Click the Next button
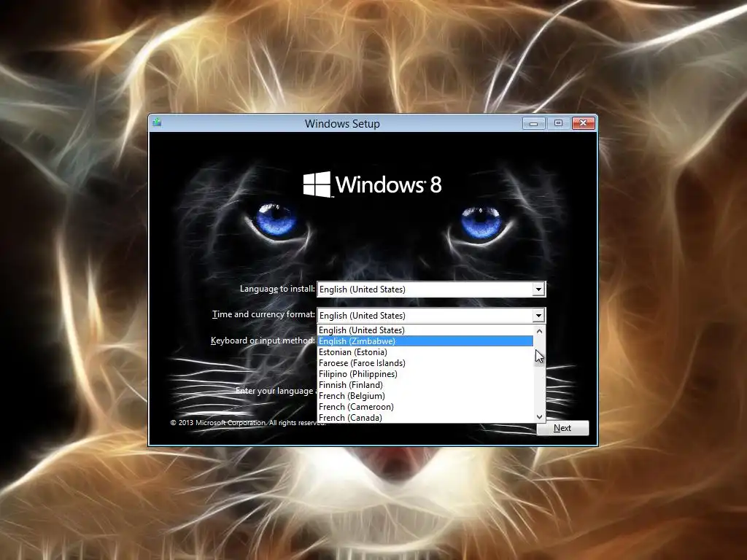This screenshot has width=747, height=560. point(562,427)
